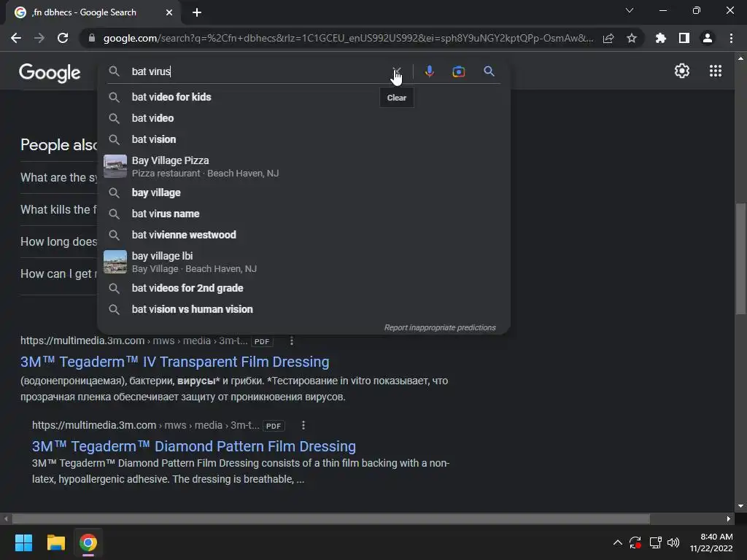The image size is (747, 560).
Task: Select the ',fn dbhecs - Google Search' tab
Action: click(x=93, y=12)
